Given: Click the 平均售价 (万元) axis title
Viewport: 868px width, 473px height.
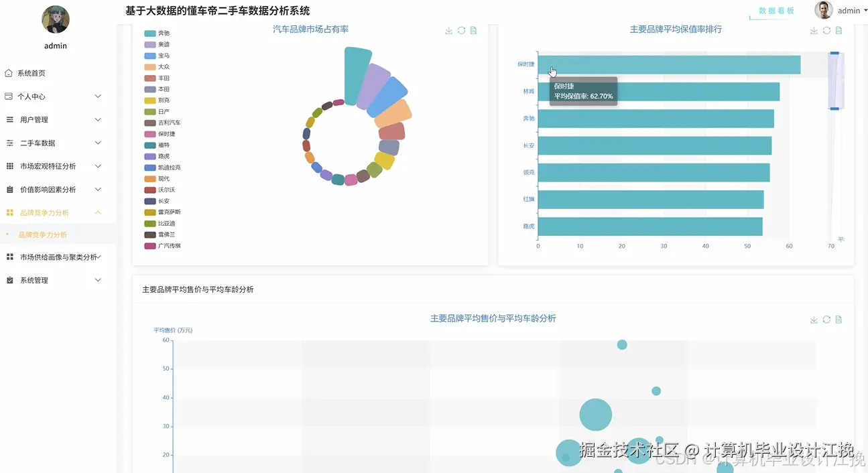Looking at the screenshot, I should [173, 330].
